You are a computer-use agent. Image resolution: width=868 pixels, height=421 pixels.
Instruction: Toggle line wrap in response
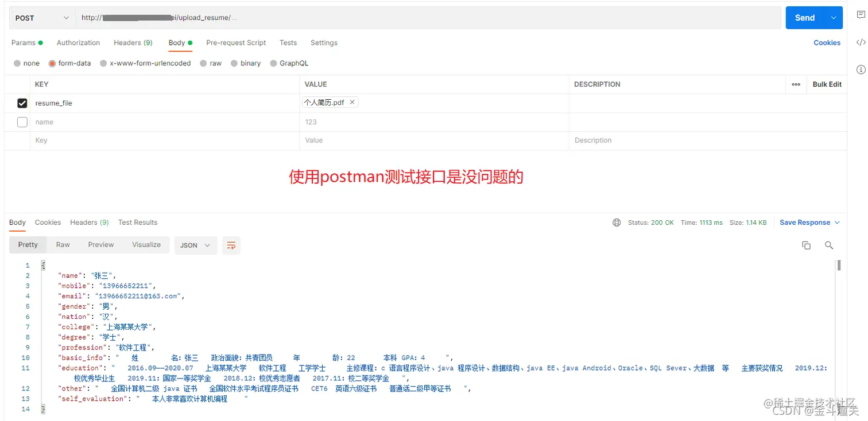(x=231, y=245)
